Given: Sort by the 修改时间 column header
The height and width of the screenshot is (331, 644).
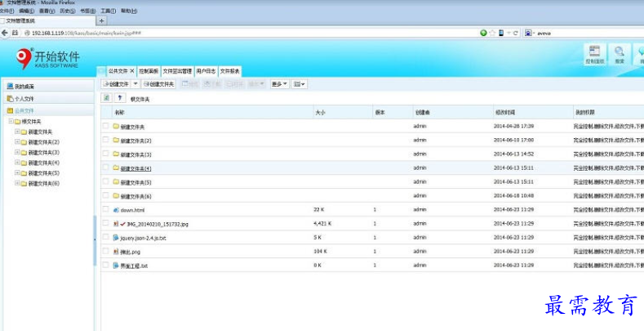Looking at the screenshot, I should pos(532,112).
